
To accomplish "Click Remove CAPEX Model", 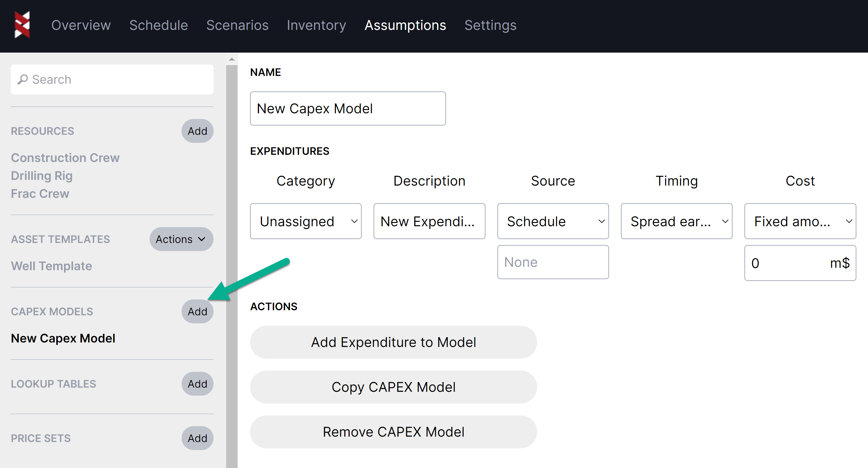I will pos(393,432).
